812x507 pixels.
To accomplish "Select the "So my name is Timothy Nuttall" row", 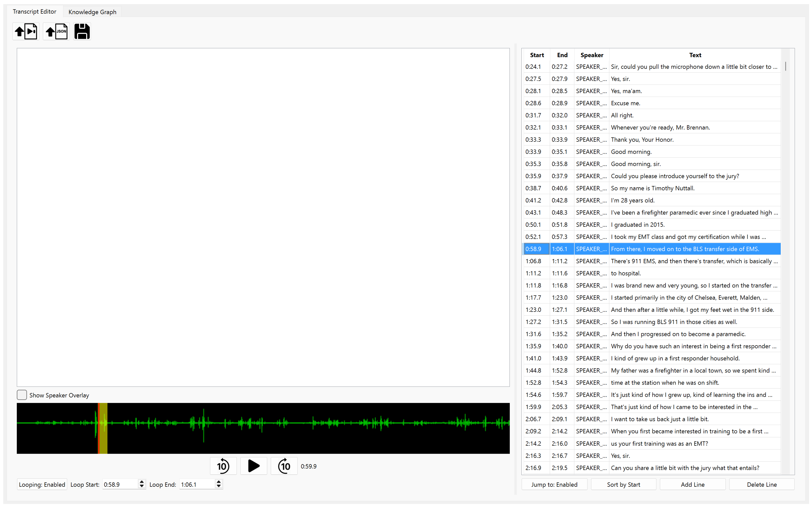I will coord(652,188).
